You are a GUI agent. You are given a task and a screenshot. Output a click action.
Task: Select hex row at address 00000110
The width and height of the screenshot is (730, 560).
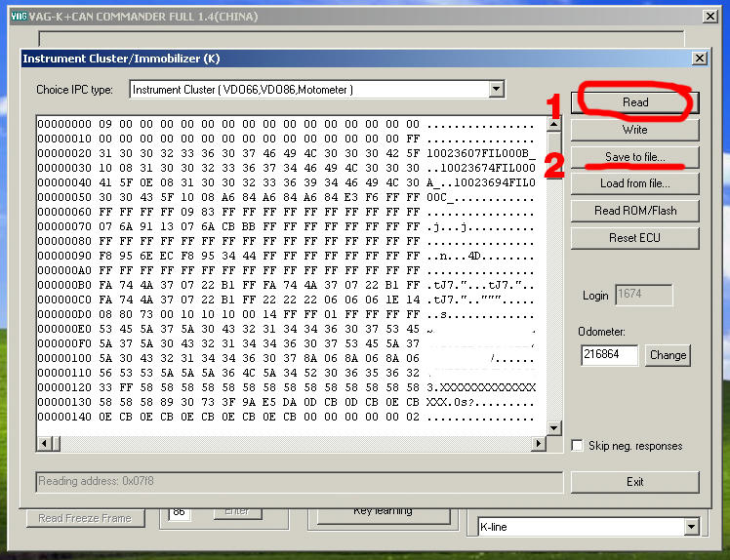coord(286,373)
